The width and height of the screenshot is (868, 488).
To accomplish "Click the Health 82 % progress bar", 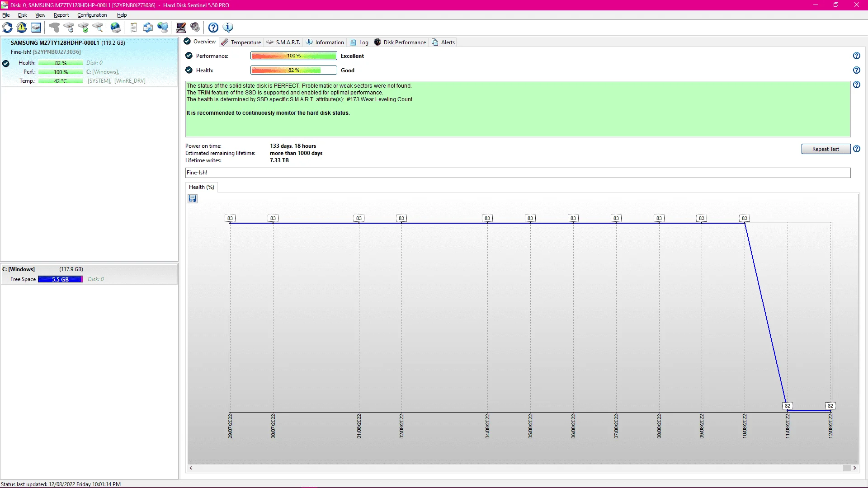I will pyautogui.click(x=294, y=70).
